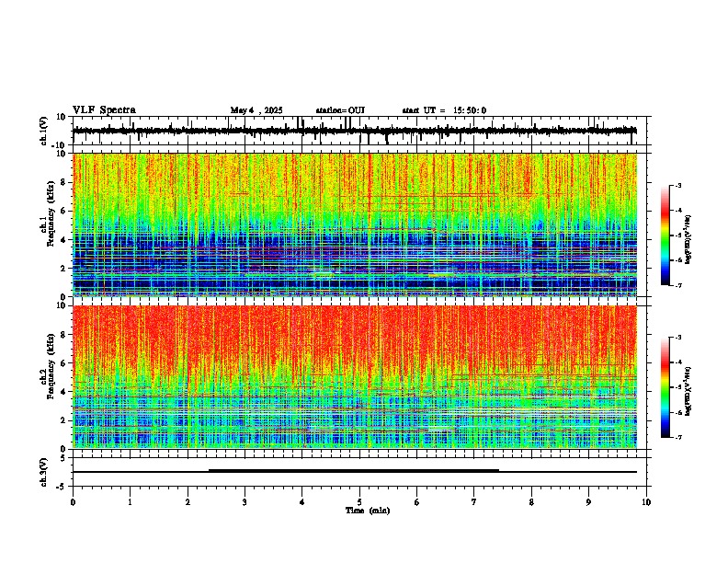Click time tick label '2' on x-axis

[188, 502]
